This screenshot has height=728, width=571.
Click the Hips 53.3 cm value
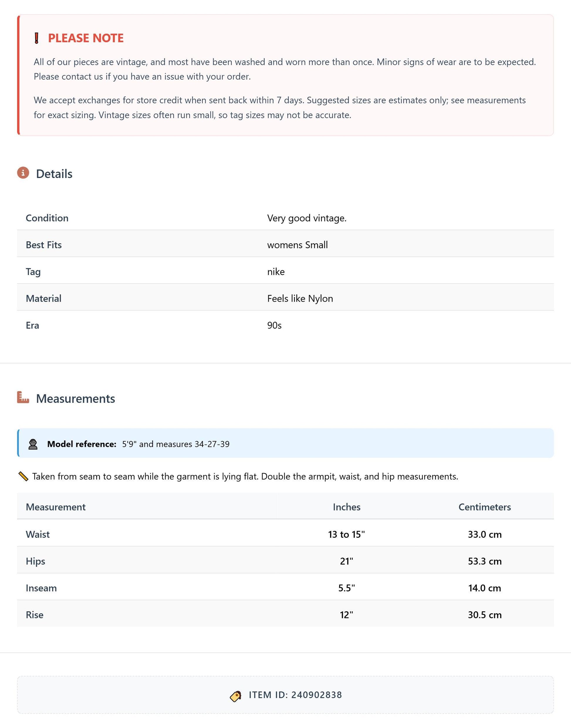point(484,561)
